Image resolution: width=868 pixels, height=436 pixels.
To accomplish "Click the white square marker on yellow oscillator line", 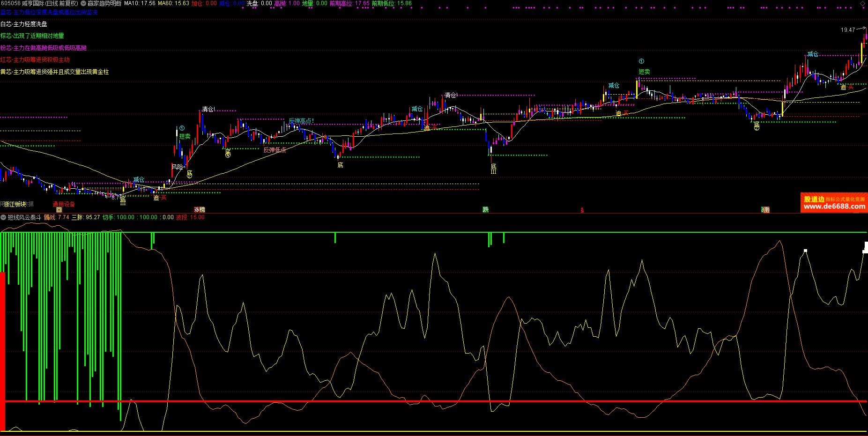I will pyautogui.click(x=805, y=251).
